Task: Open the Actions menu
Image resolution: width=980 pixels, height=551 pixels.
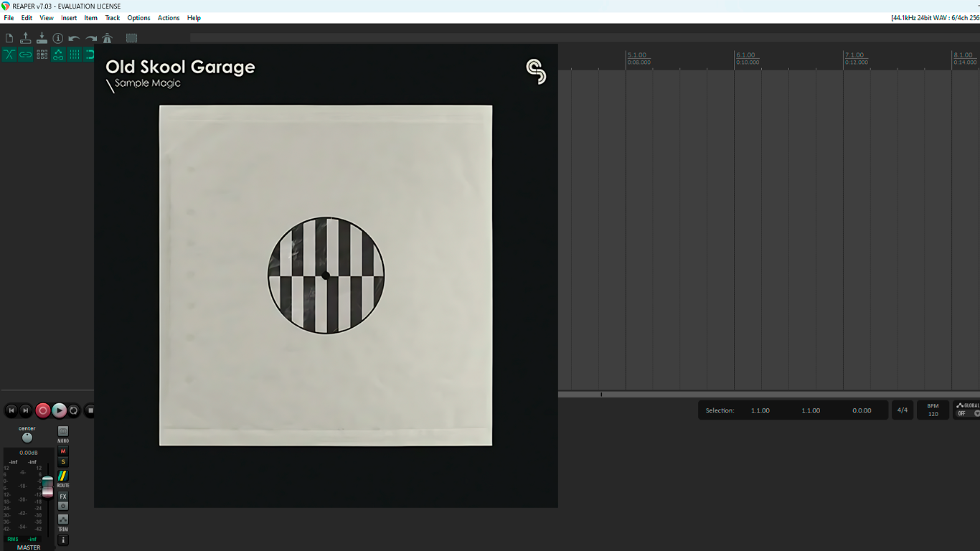Action: click(x=169, y=18)
